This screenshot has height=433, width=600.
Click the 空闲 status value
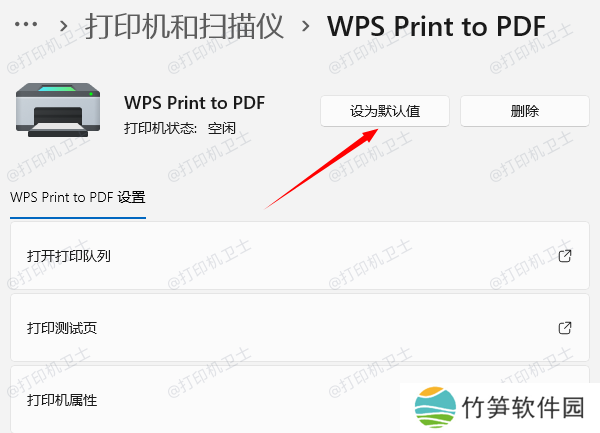pos(222,128)
